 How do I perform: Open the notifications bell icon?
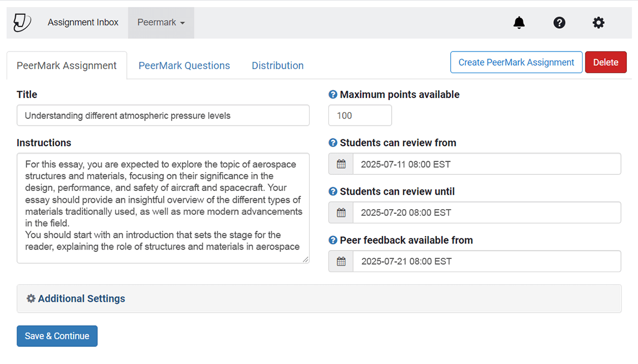point(519,23)
